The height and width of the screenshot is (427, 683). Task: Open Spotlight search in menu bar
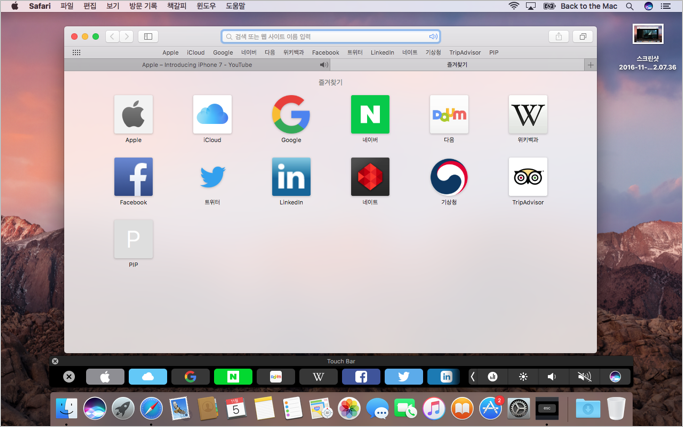click(x=629, y=6)
